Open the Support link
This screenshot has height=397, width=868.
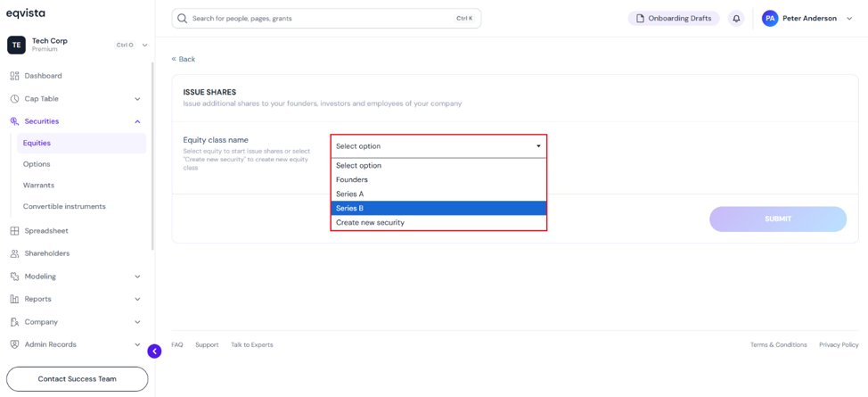tap(207, 345)
